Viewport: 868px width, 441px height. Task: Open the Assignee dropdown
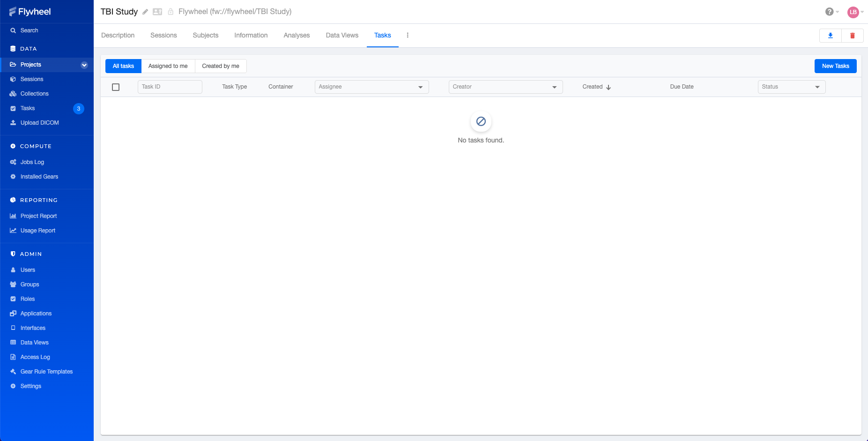(371, 87)
